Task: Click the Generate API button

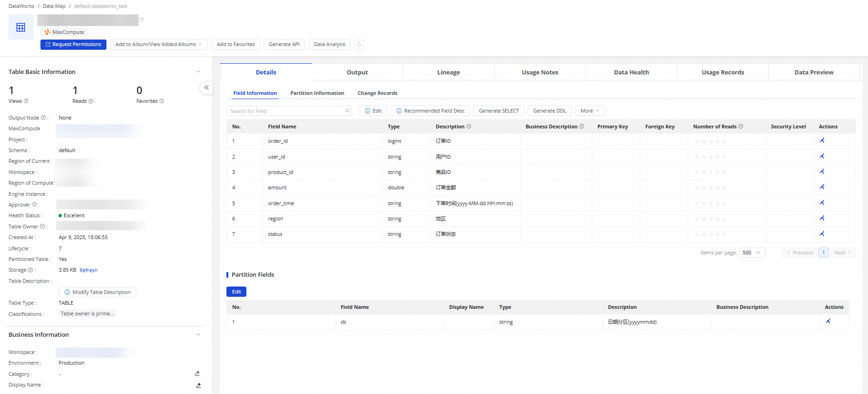Action: [x=285, y=45]
